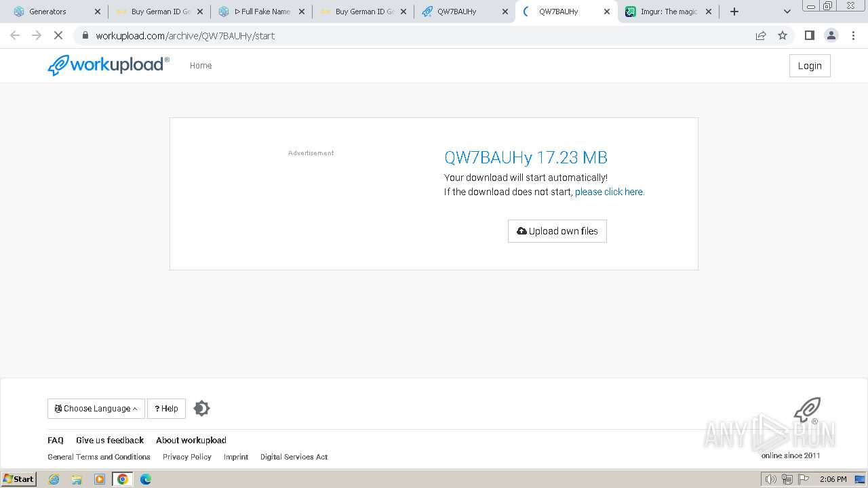Screen dimensions: 868x488
Task: Open Give us feedback link
Action: coord(110,441)
